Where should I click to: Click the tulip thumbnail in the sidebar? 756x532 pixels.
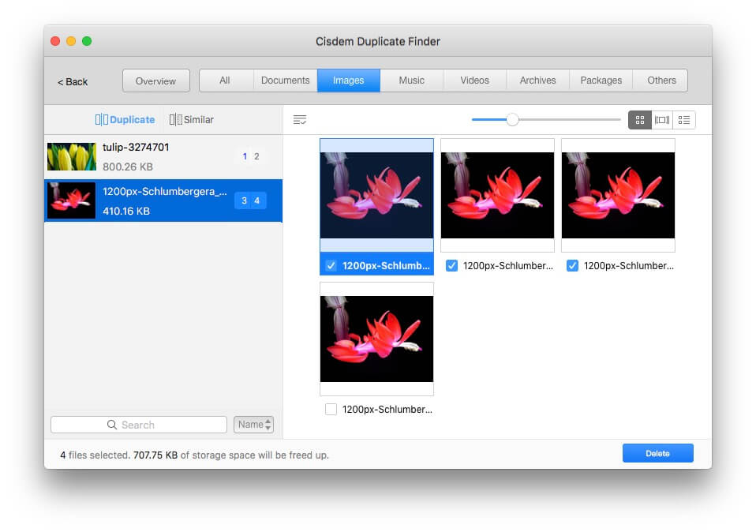coord(71,157)
